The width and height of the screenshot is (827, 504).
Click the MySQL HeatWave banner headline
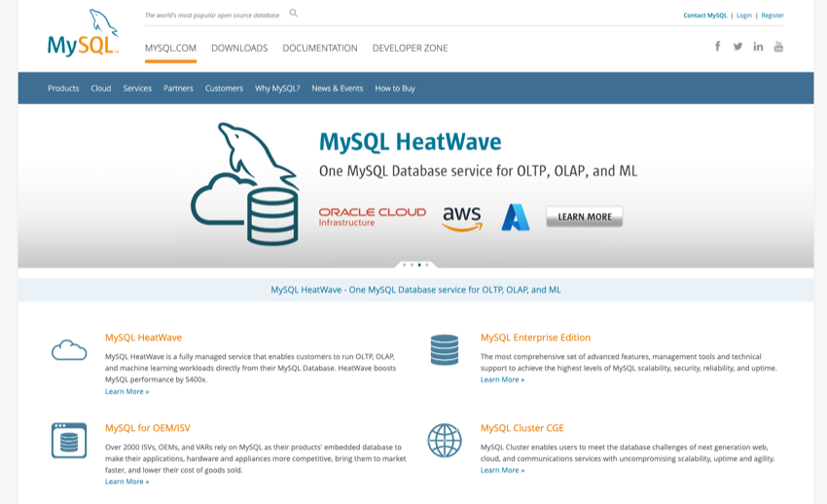(x=411, y=142)
